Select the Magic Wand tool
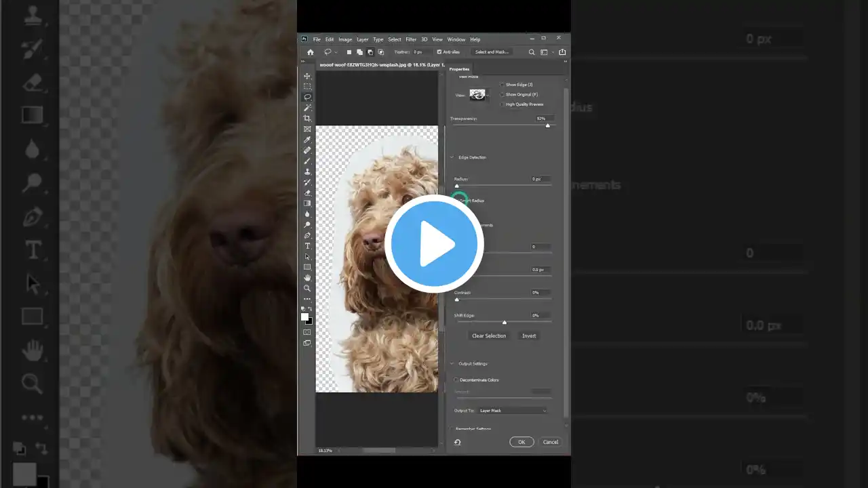Screen dimensions: 868x488 click(307, 108)
